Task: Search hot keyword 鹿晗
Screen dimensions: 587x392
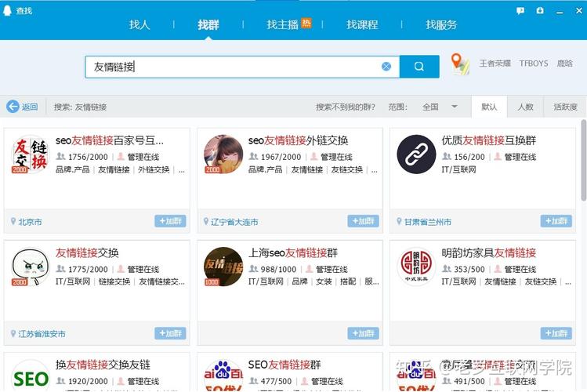Action: coord(564,64)
